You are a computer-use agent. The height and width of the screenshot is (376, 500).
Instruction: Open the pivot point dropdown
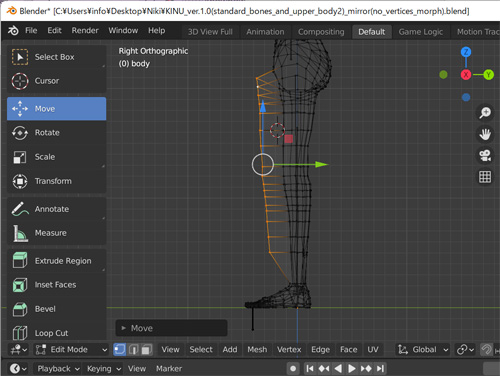[x=465, y=349]
